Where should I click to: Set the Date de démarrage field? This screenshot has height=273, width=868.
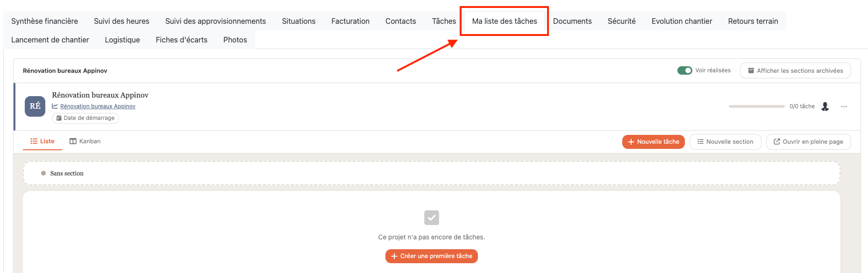85,118
